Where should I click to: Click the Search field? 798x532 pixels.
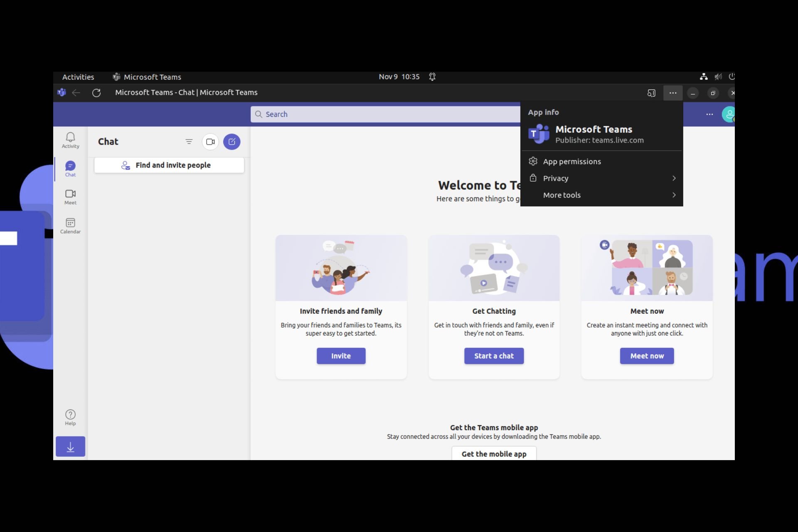pyautogui.click(x=385, y=114)
